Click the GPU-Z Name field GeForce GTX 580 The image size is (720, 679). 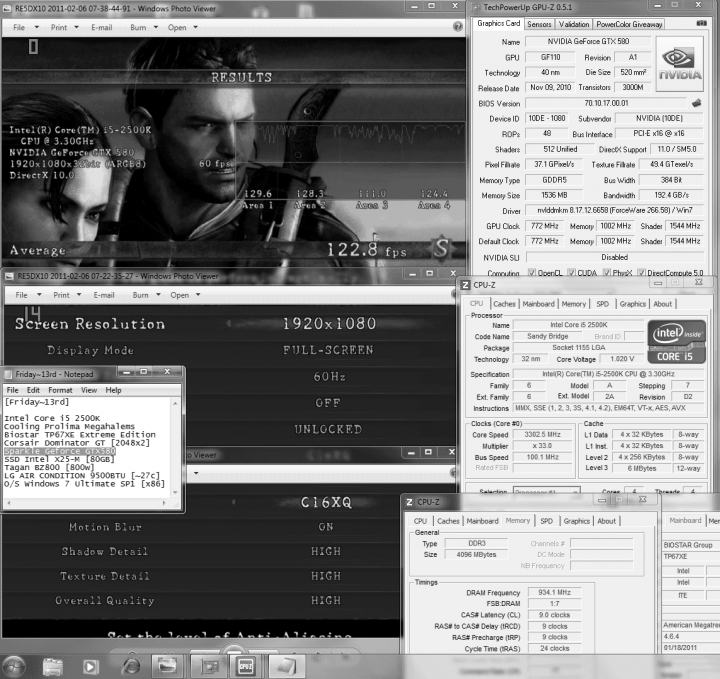click(588, 41)
